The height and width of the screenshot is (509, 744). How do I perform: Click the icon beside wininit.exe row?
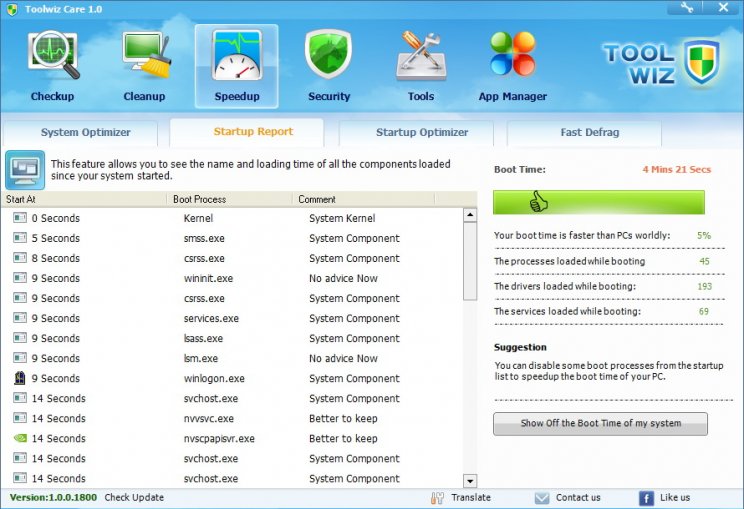coord(20,278)
